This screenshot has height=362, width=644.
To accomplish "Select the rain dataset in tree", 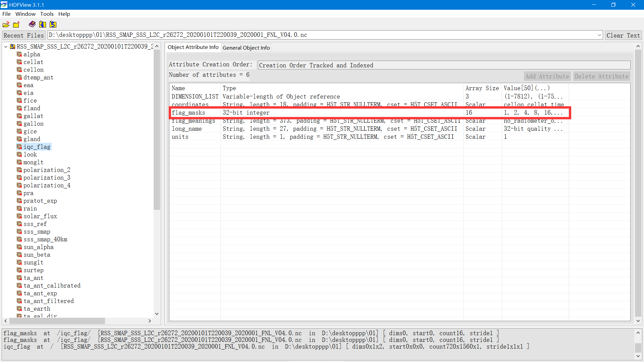I will pyautogui.click(x=30, y=208).
